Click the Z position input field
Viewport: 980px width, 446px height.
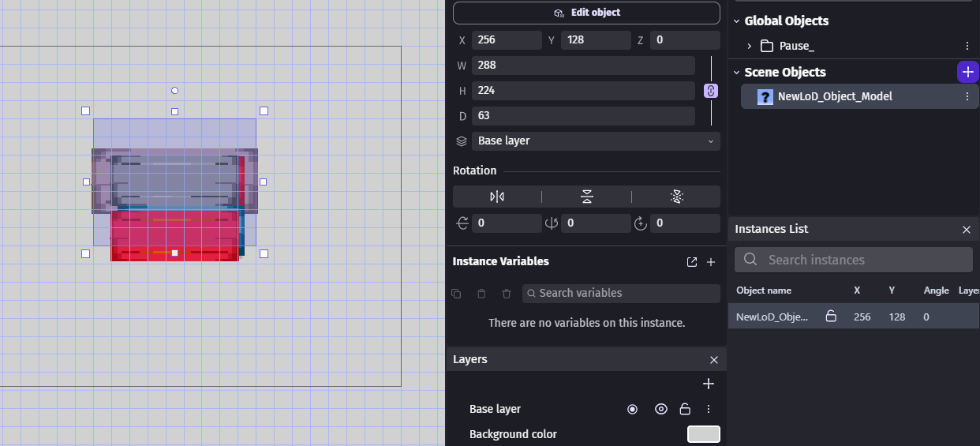click(x=685, y=39)
